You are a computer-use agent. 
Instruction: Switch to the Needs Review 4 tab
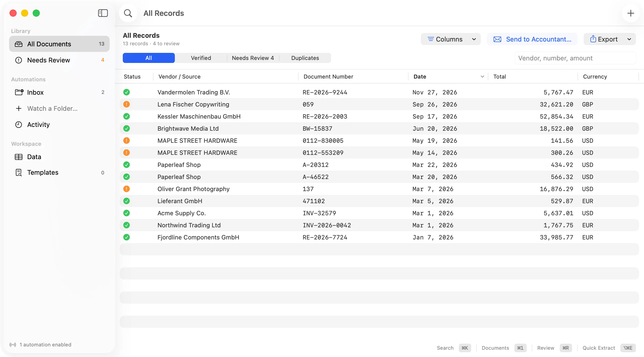pos(253,58)
